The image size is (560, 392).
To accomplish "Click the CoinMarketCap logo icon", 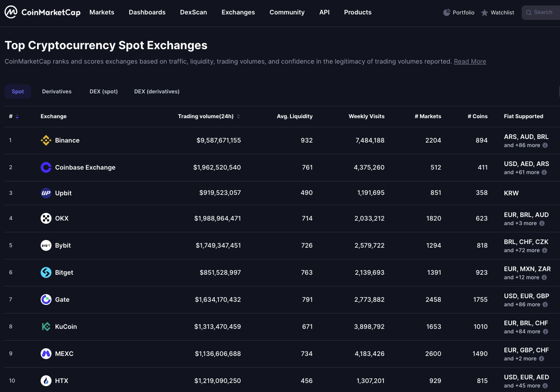I will click(11, 12).
